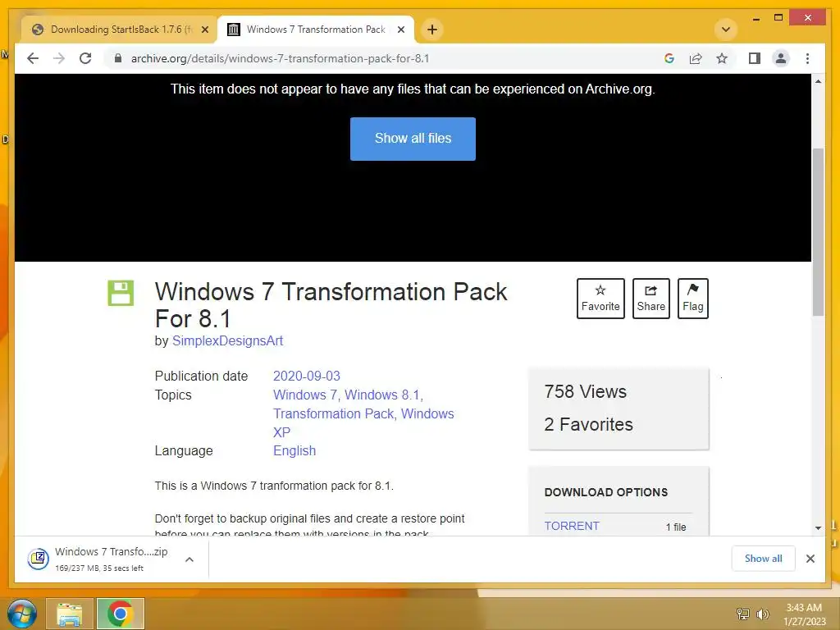The height and width of the screenshot is (630, 840).
Task: Select Windows 7 Transformation Pack tab
Action: (316, 30)
